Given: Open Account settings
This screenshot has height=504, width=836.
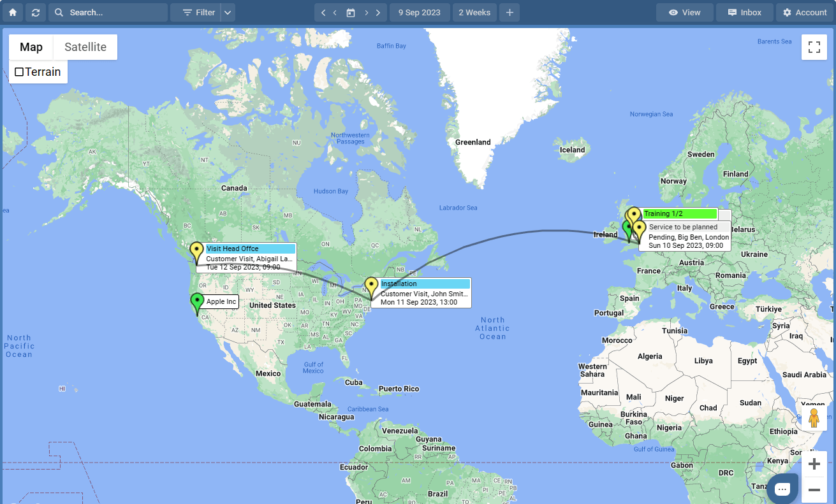Looking at the screenshot, I should tap(805, 12).
